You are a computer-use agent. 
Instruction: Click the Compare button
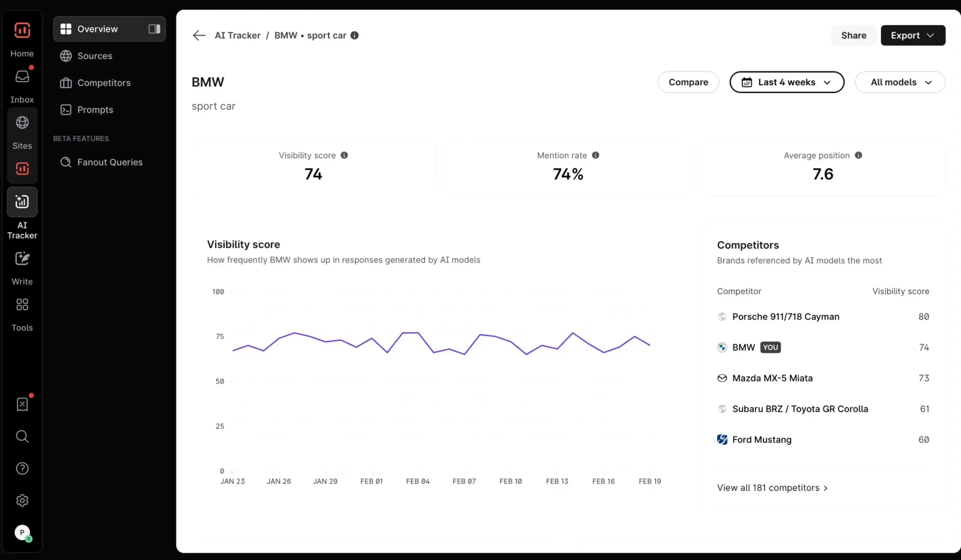[688, 82]
